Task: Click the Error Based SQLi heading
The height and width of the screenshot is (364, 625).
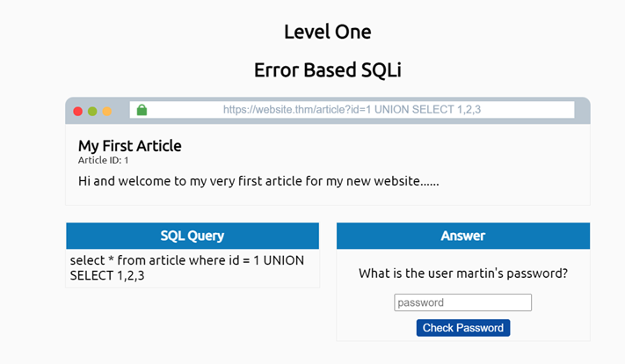Action: tap(327, 70)
